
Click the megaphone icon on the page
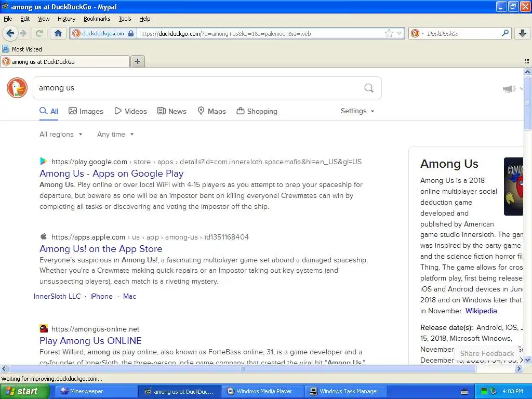[509, 89]
